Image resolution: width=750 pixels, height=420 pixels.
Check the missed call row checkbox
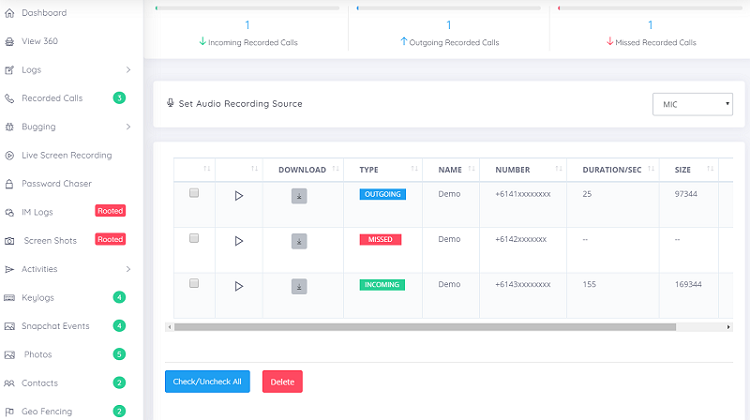pos(194,238)
